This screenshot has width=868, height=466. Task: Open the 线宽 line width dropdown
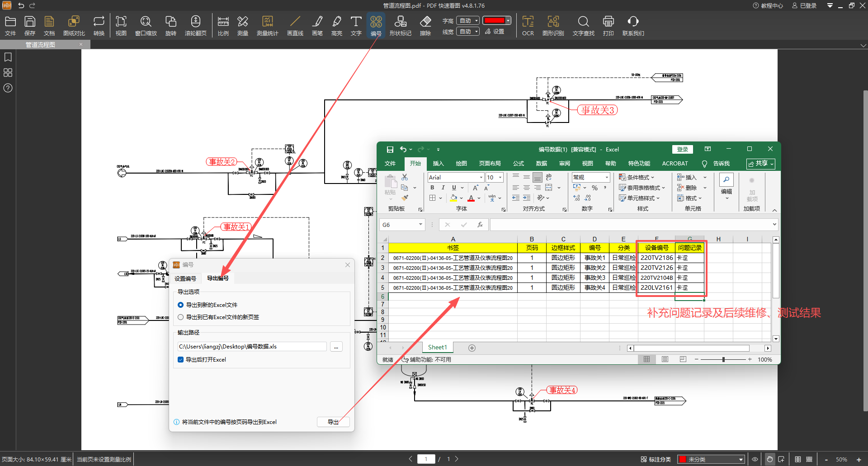click(x=468, y=32)
